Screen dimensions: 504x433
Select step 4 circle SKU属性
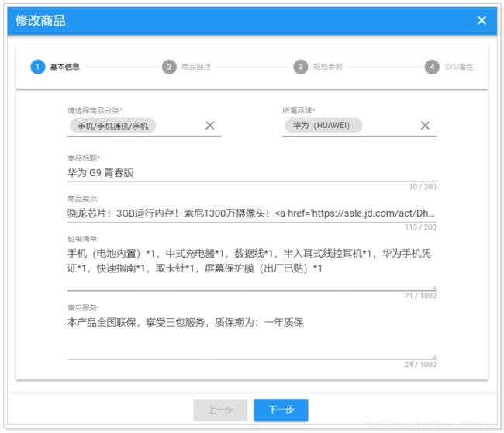pyautogui.click(x=432, y=67)
